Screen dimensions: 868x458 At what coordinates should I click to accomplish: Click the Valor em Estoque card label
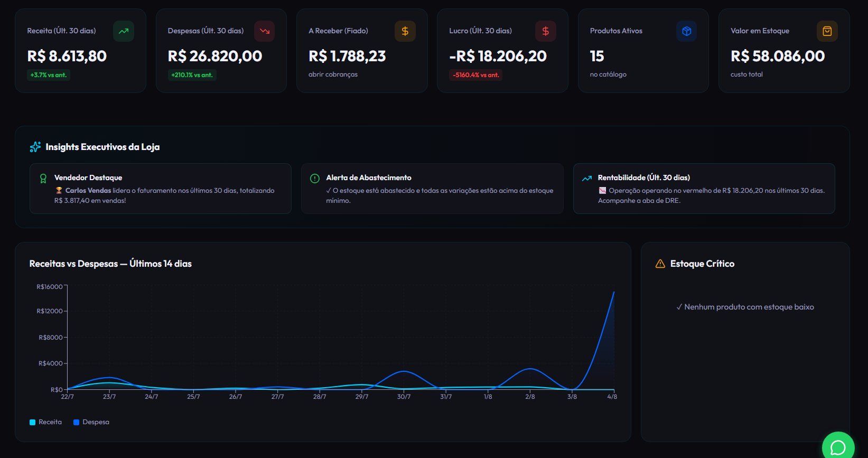click(760, 31)
